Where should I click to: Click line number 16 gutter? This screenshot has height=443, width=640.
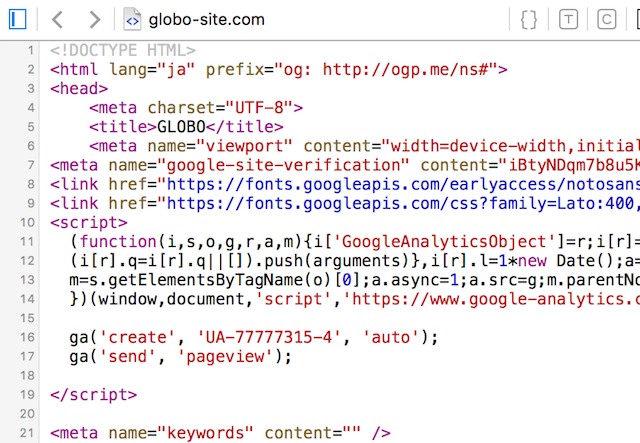coord(27,337)
